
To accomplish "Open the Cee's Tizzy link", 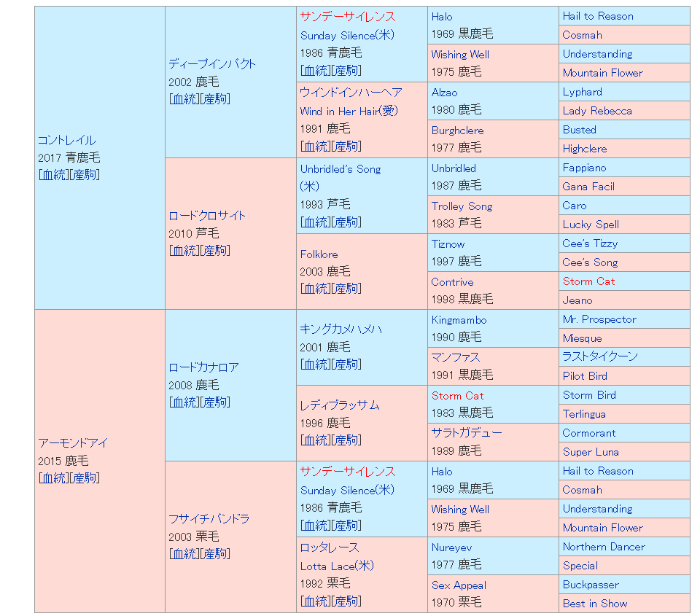I will tap(590, 243).
